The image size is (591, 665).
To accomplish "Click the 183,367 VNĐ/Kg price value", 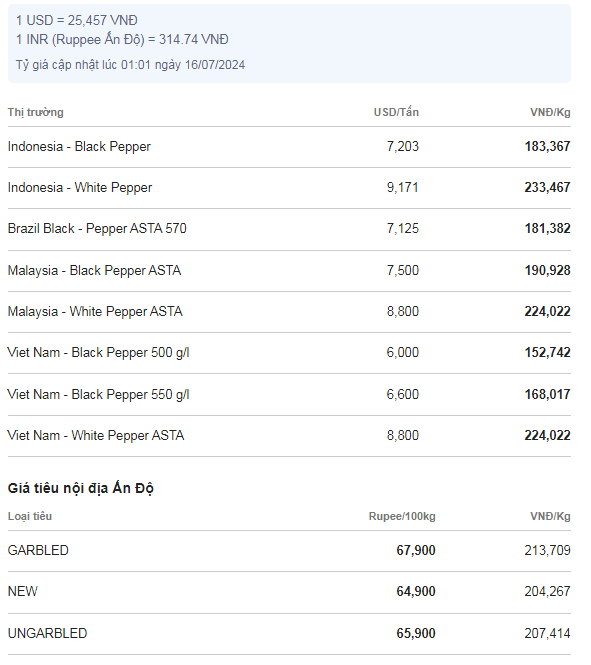I will 547,147.
